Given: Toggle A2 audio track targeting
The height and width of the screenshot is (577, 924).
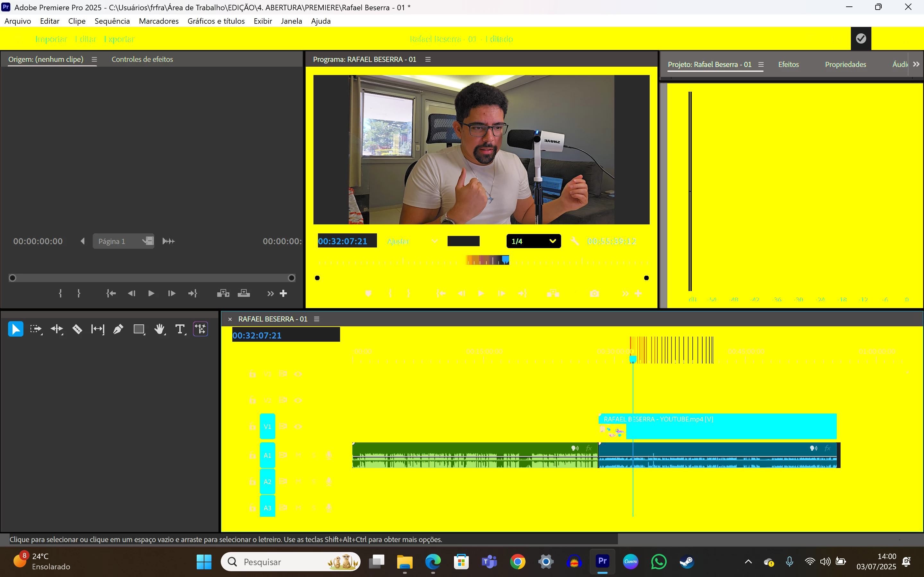Looking at the screenshot, I should (267, 481).
